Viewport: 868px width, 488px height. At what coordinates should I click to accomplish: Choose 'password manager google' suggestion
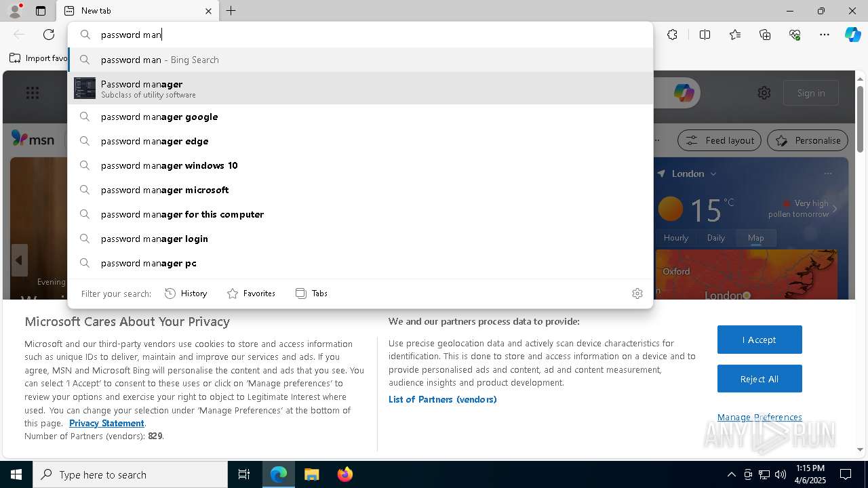pyautogui.click(x=360, y=117)
